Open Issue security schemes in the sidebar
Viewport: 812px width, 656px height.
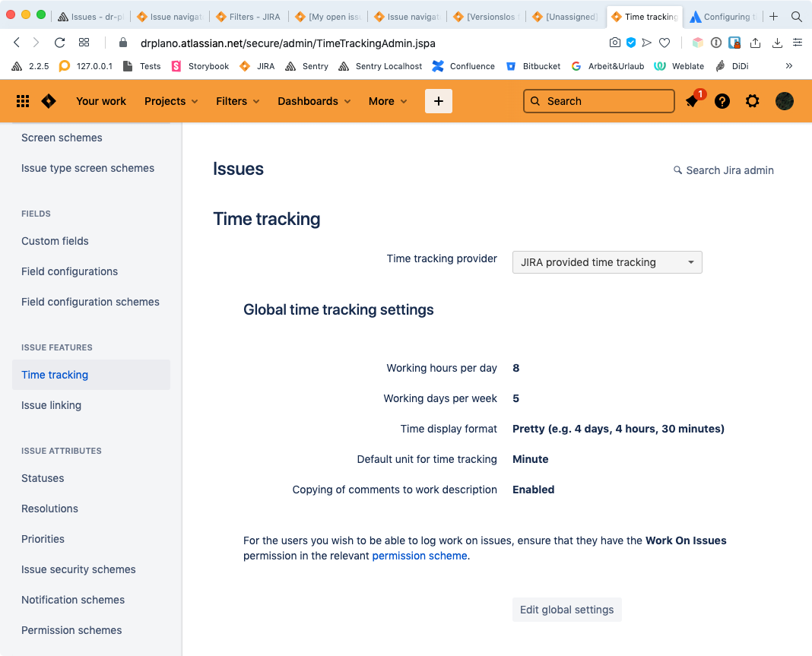click(78, 569)
